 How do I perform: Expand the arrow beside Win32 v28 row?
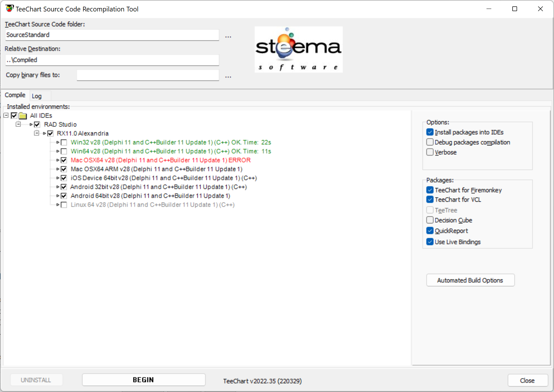pos(58,142)
